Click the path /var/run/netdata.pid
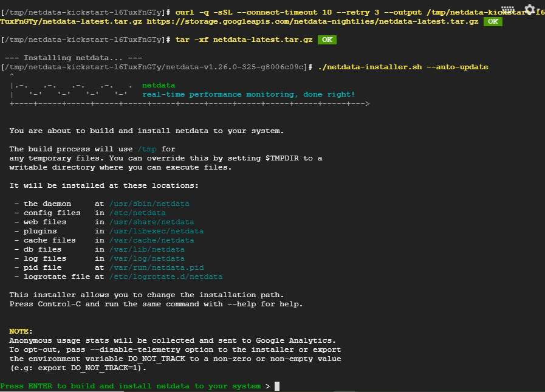545x392 pixels. point(156,267)
